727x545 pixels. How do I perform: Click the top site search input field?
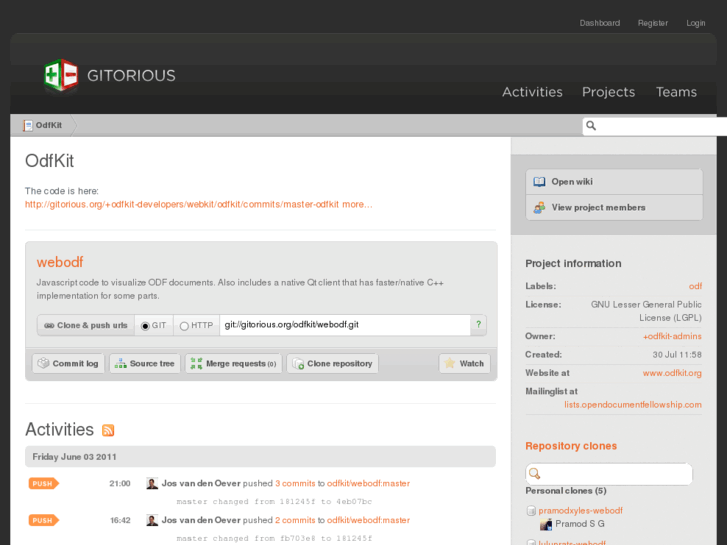tap(654, 126)
